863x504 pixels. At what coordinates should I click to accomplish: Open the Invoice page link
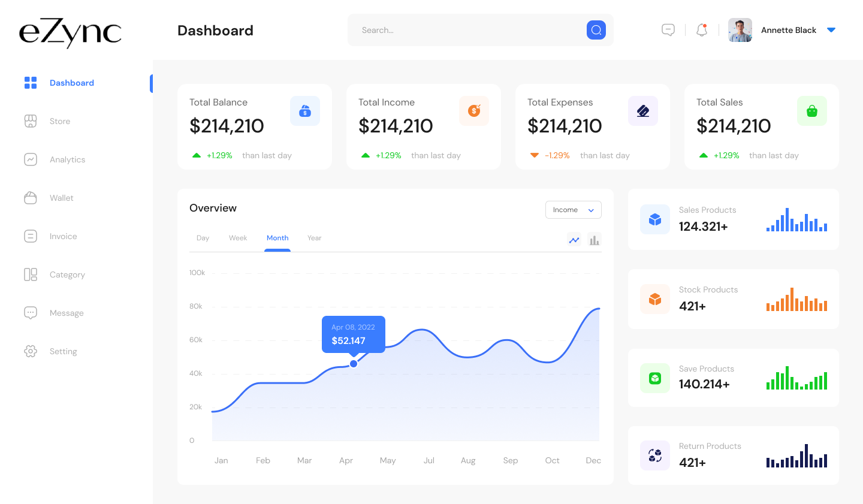pos(63,236)
